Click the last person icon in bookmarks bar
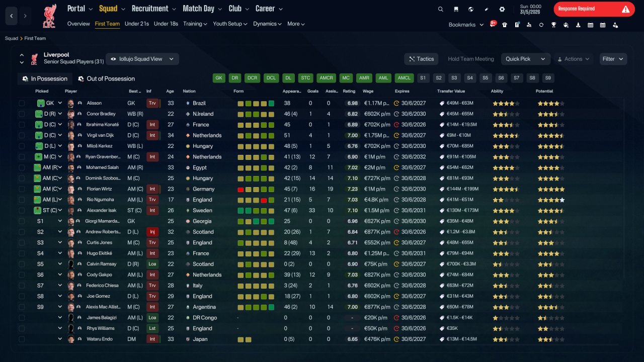The image size is (644, 362). 615,25
